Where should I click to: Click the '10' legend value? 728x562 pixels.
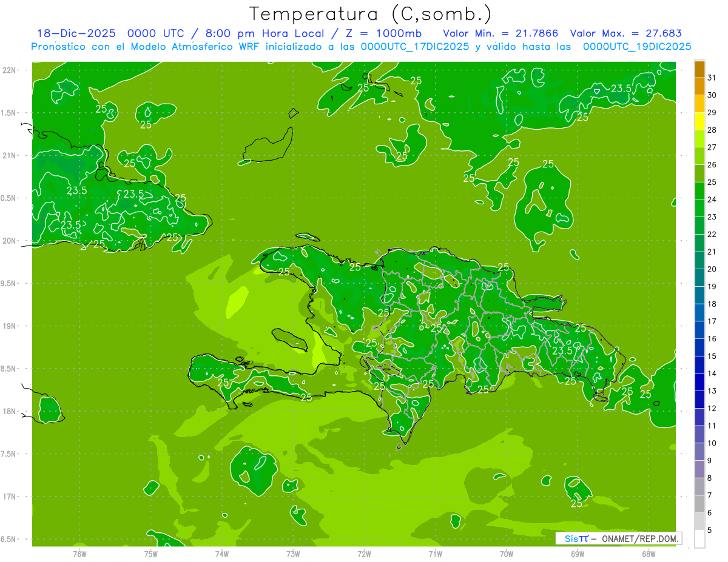pos(712,443)
